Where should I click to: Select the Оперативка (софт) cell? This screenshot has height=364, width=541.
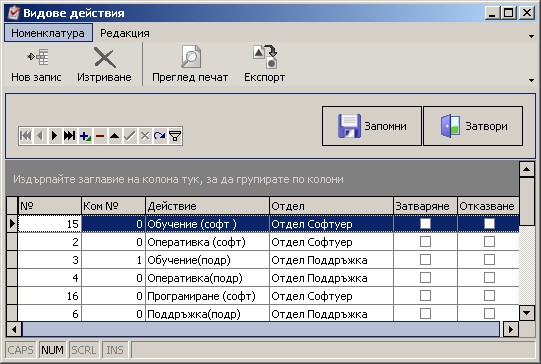[207, 242]
